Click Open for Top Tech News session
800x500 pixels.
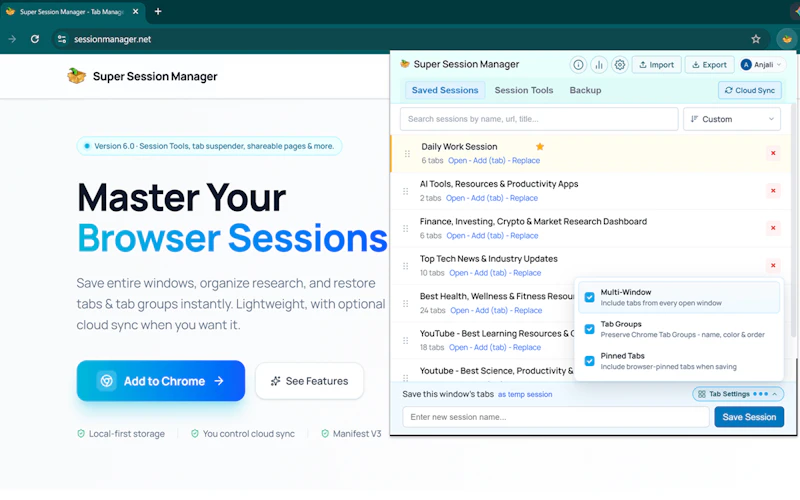pos(459,273)
